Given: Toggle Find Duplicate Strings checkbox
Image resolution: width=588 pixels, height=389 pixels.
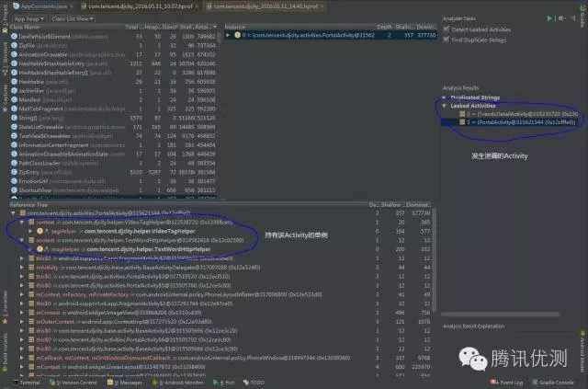Looking at the screenshot, I should coord(447,40).
